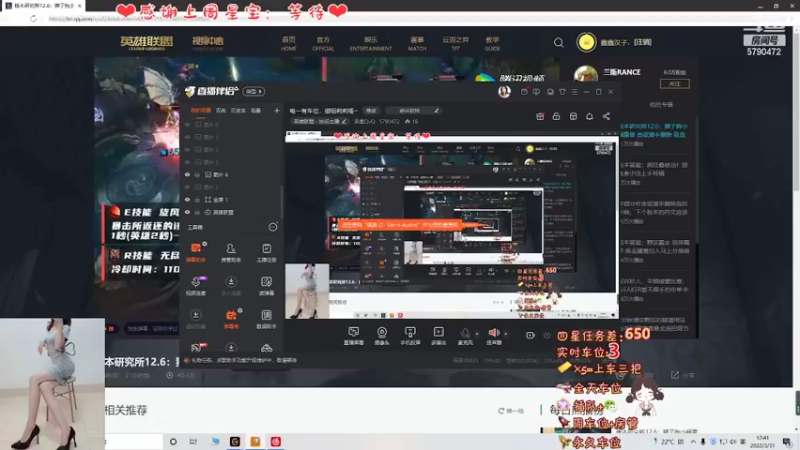Click the 换一批 refresh recommendations link
Screen dimensions: 800x450
point(512,411)
